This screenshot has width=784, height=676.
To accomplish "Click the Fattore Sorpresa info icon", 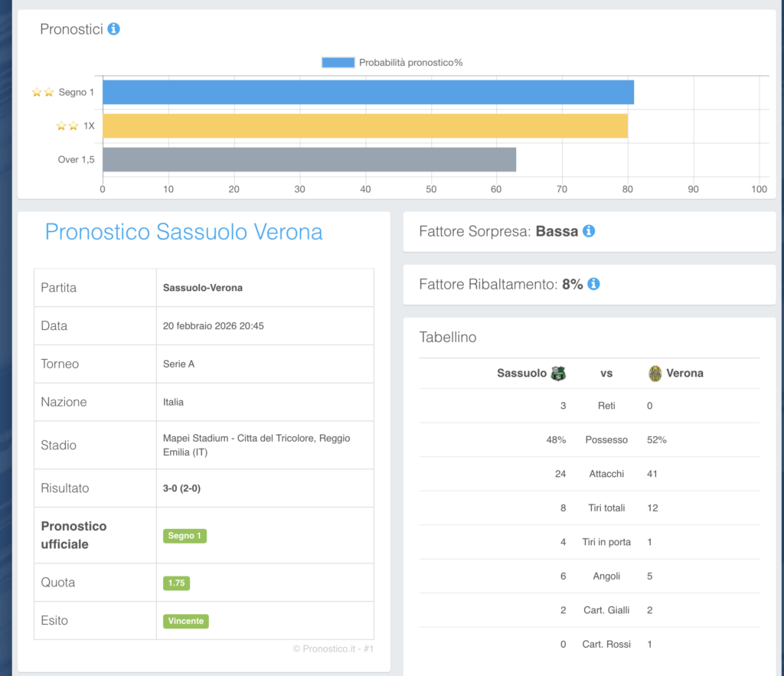I will point(588,231).
